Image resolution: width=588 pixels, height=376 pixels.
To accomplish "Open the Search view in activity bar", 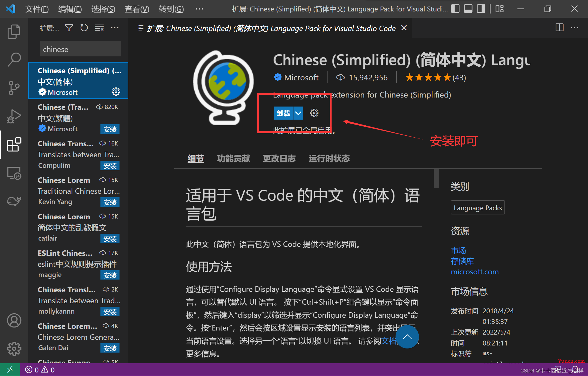I will [14, 60].
